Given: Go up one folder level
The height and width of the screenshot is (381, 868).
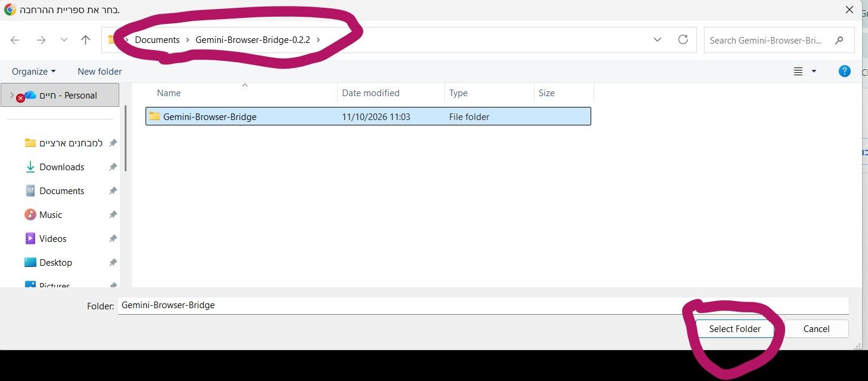Looking at the screenshot, I should pos(86,40).
